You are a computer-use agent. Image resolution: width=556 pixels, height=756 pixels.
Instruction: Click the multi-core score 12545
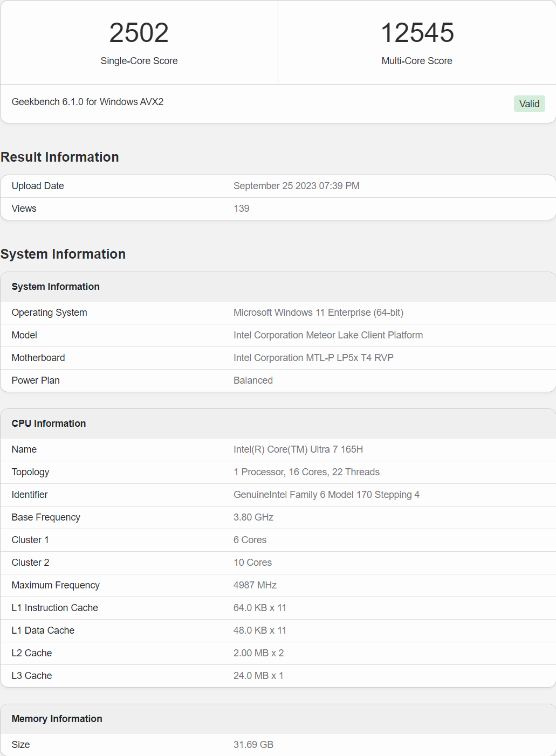417,33
